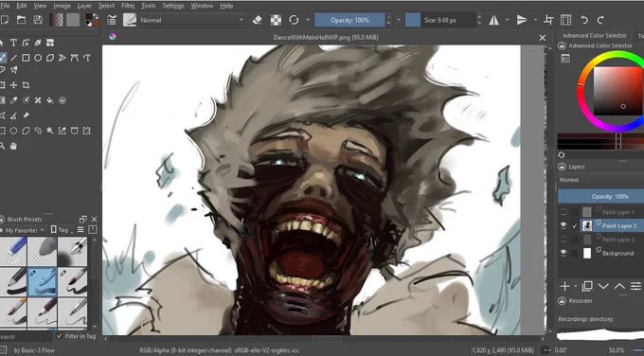Expand the horizontal mirror options arrow
The image size is (644, 356).
click(508, 20)
